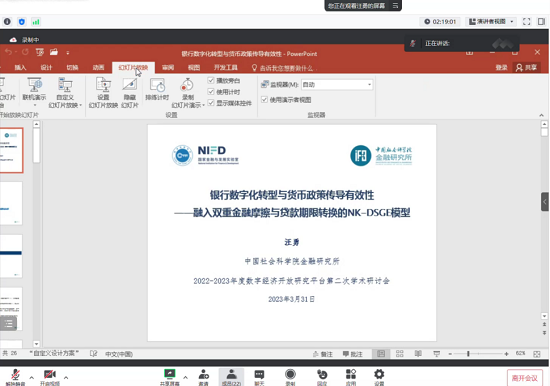Screen dimensions: 550x386
Task: Collapse the PowerPoint ribbon
Action: tap(541, 115)
